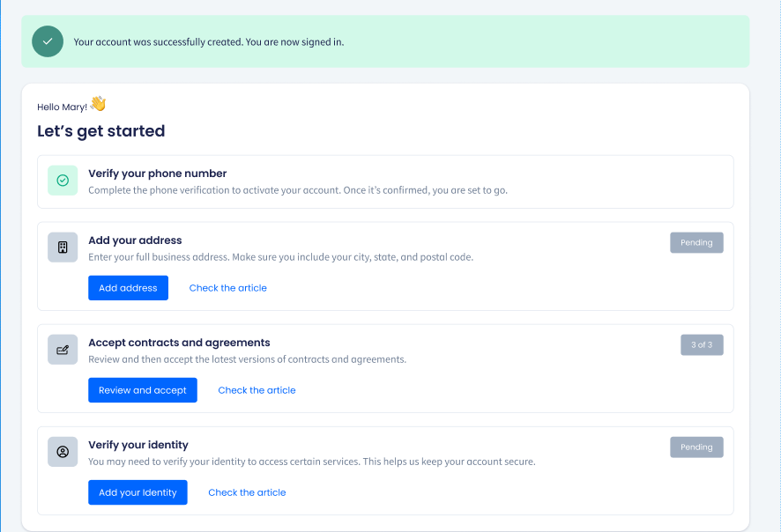Open Check the article link for identity verification

[247, 491]
